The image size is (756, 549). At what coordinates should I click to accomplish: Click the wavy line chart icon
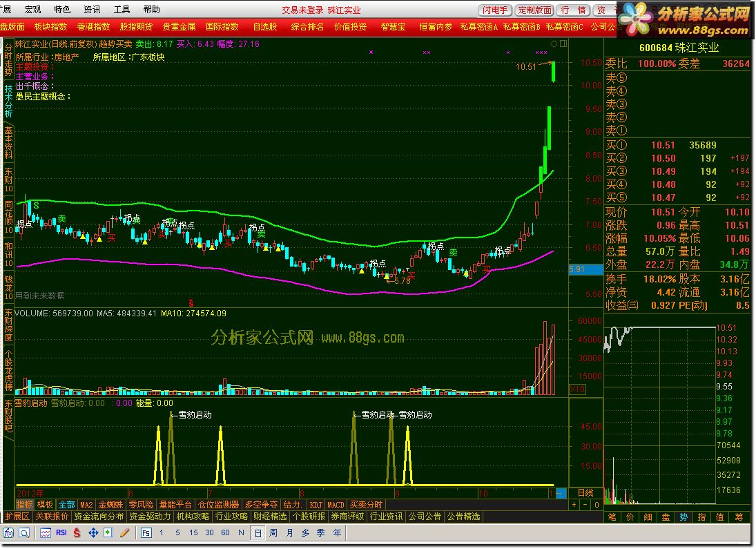click(x=46, y=533)
